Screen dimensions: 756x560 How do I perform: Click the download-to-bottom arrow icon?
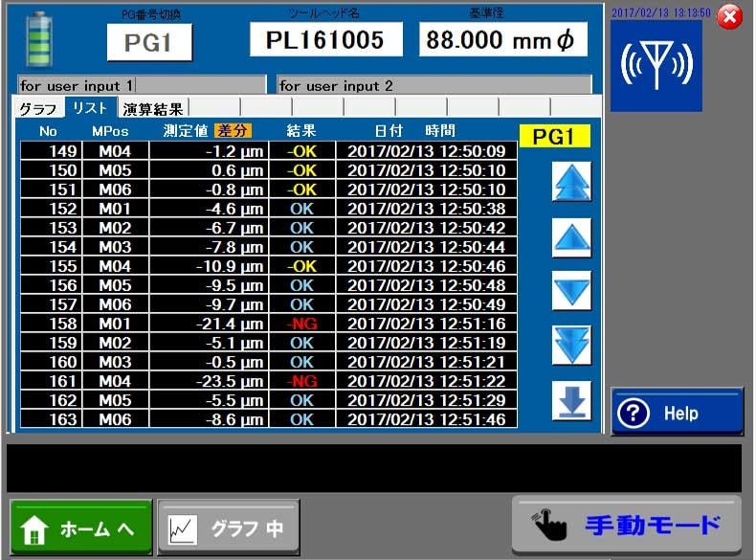[571, 400]
